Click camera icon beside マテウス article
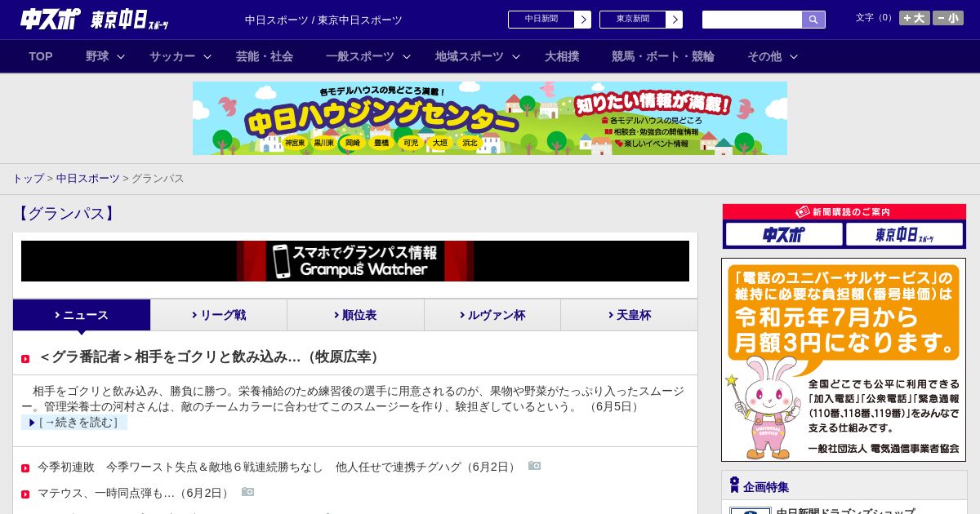The width and height of the screenshot is (980, 514). tap(247, 492)
